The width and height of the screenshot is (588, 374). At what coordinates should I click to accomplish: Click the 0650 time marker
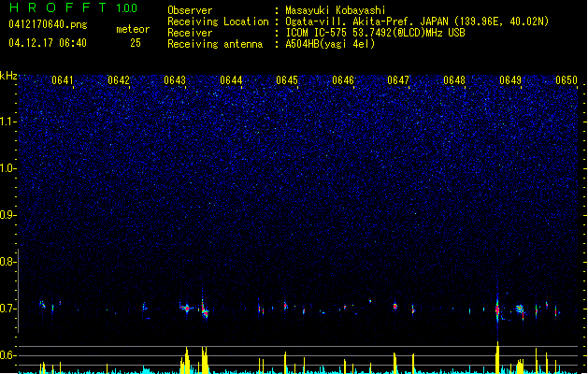tap(566, 80)
